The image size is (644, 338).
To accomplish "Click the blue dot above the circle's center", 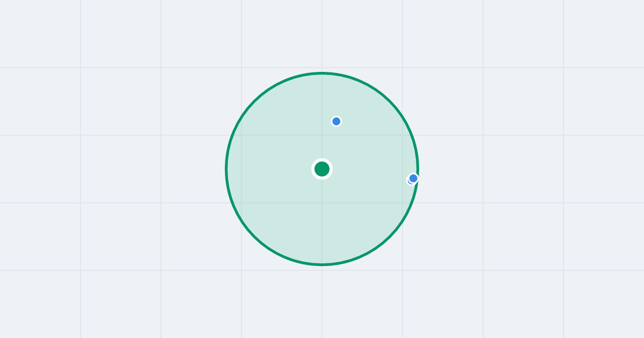I will pyautogui.click(x=336, y=121).
